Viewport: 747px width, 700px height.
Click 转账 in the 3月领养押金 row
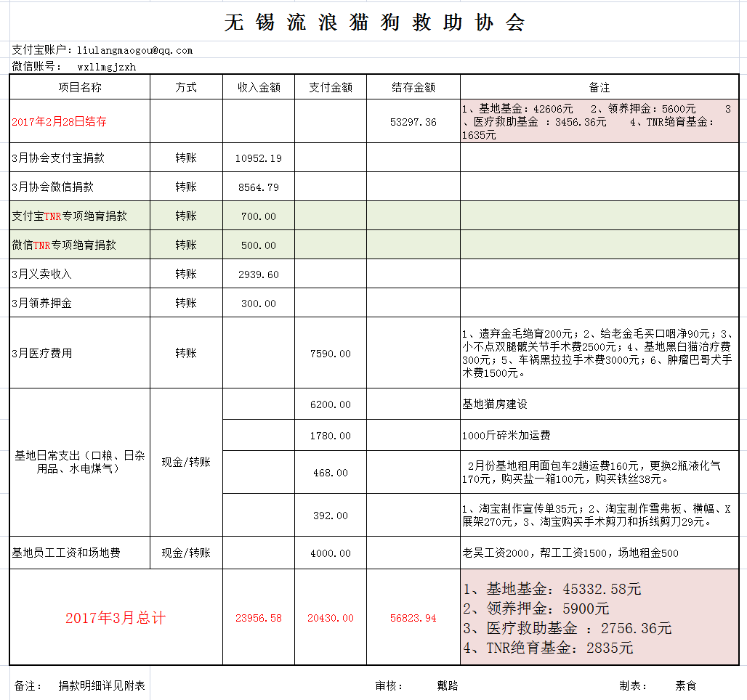(x=186, y=303)
